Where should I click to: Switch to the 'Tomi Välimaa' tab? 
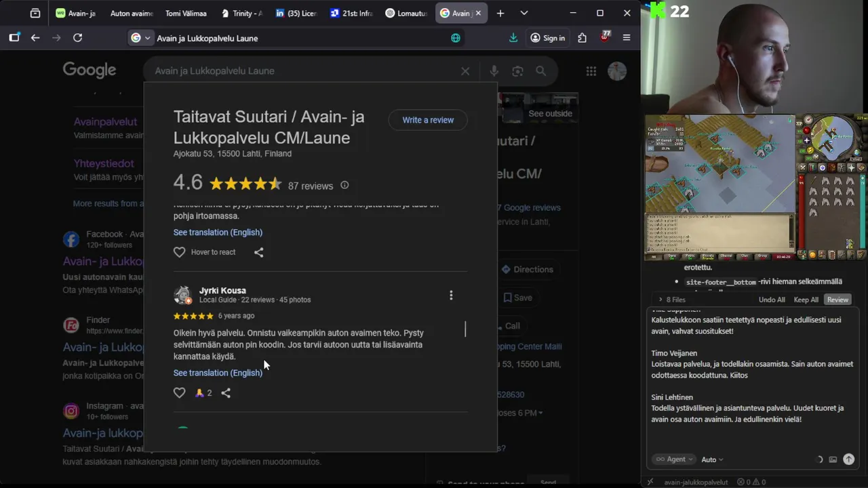(x=186, y=13)
